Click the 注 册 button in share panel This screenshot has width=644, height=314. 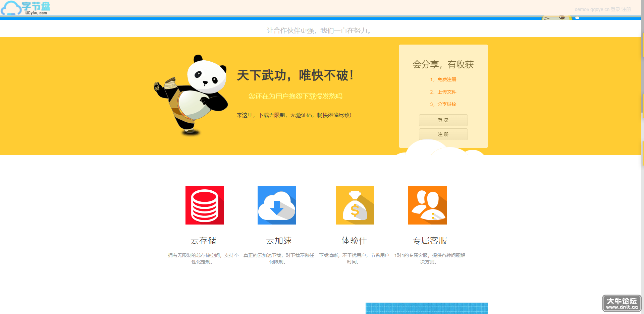tap(443, 134)
